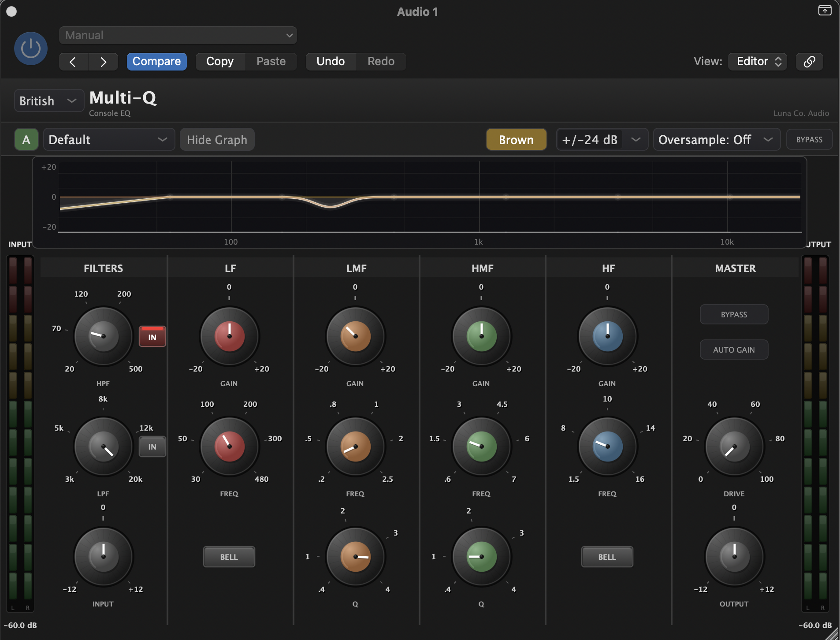Click the link chain icon

[x=809, y=61]
